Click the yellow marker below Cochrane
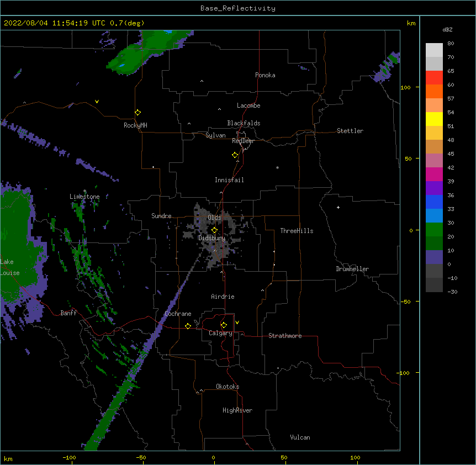The width and height of the screenshot is (476, 465). 188,326
